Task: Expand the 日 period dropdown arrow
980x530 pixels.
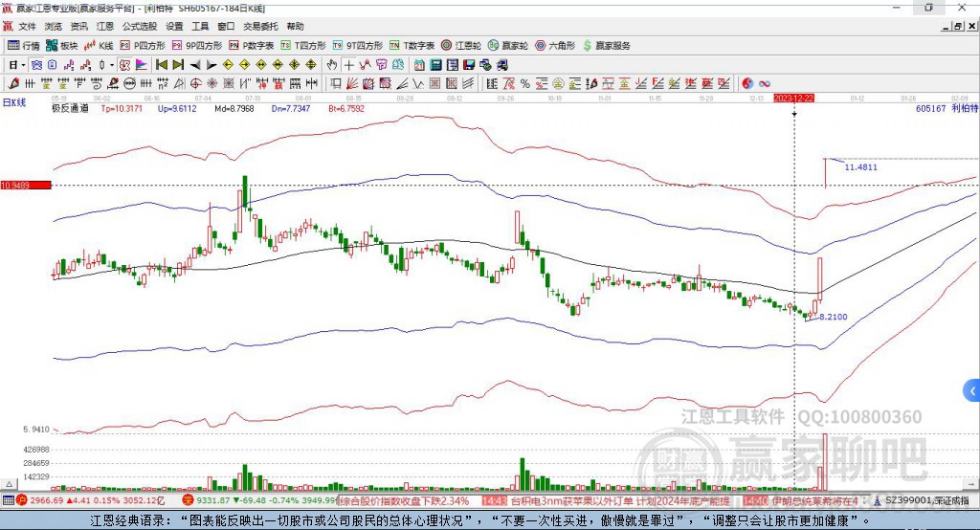Action: (23, 65)
